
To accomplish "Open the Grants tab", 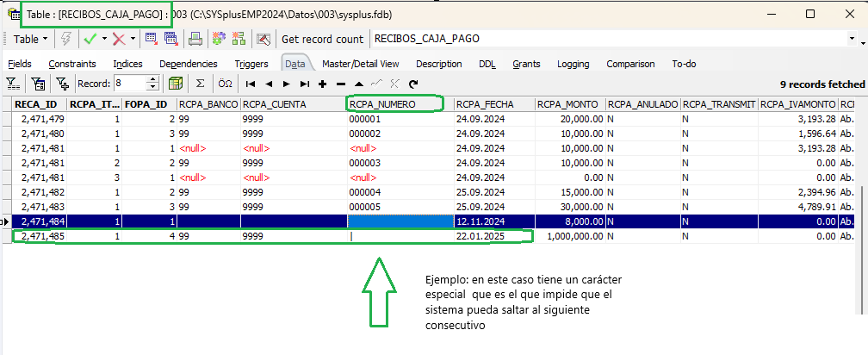I will pyautogui.click(x=526, y=64).
